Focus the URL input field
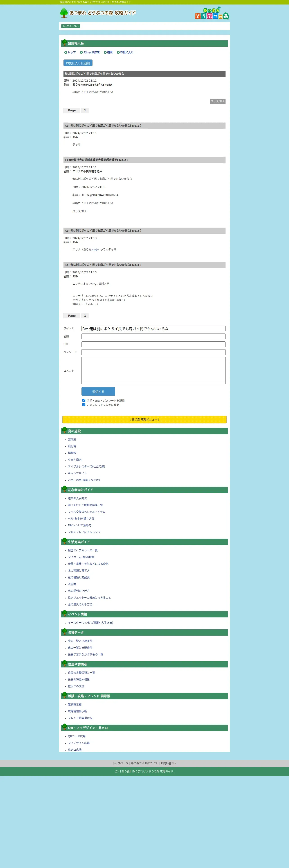 pos(154,344)
